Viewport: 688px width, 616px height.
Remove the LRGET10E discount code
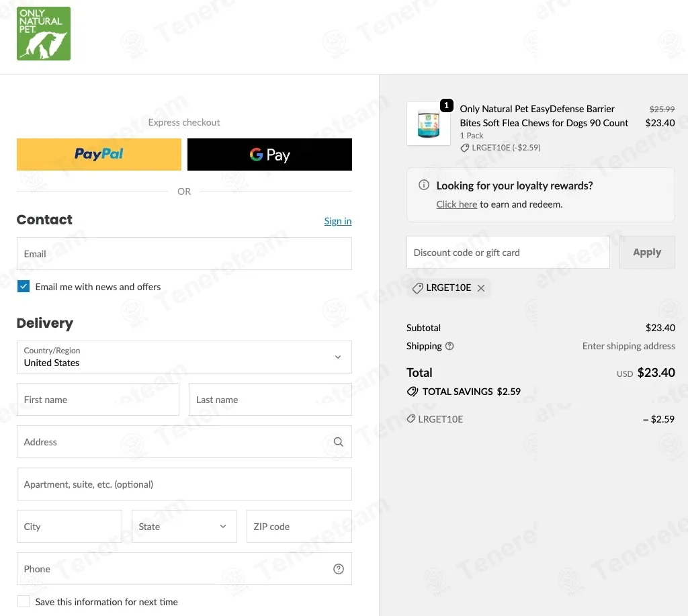tap(481, 288)
